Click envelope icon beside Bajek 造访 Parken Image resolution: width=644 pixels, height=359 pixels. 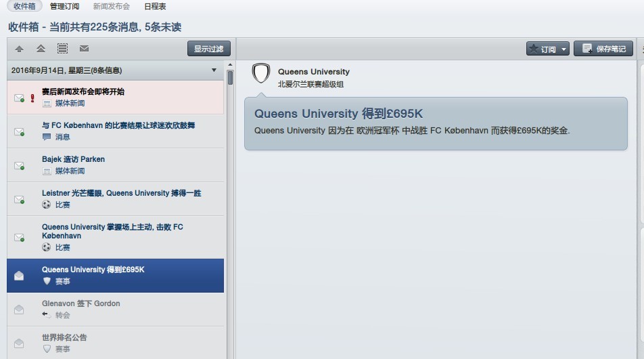(20, 166)
